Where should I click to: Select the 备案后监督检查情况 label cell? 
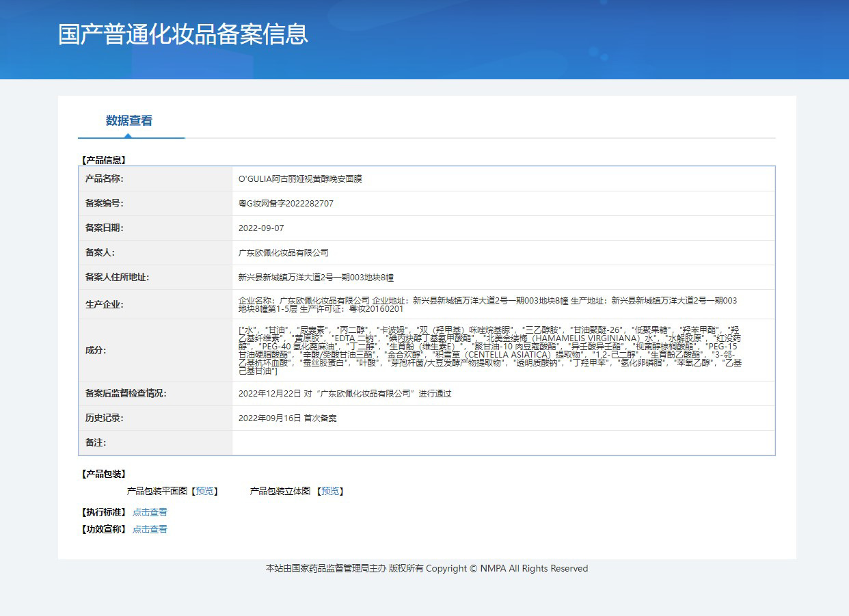click(155, 394)
